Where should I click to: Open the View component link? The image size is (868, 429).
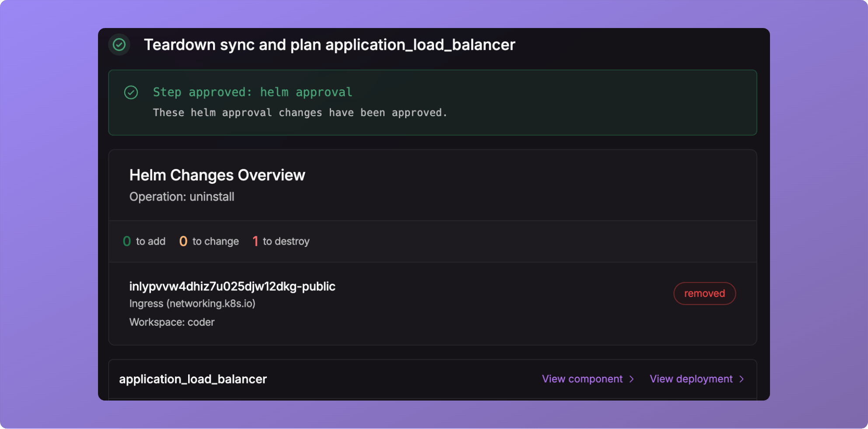tap(588, 379)
